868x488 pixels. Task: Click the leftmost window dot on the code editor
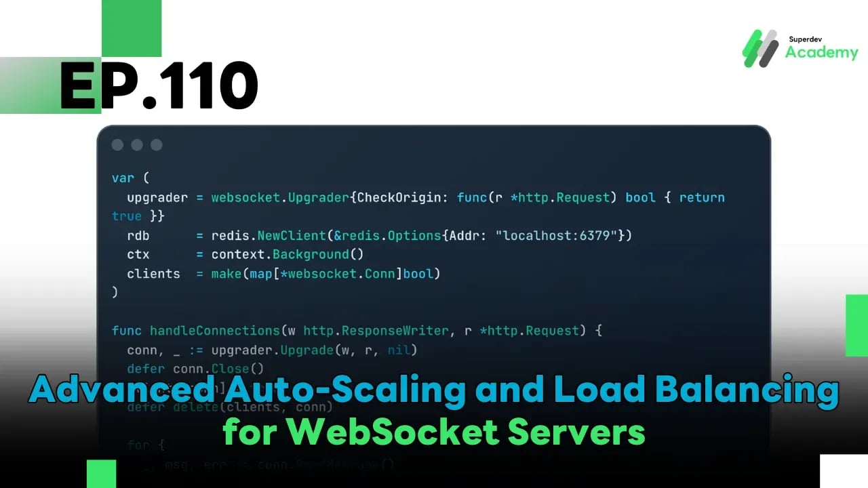(x=117, y=144)
